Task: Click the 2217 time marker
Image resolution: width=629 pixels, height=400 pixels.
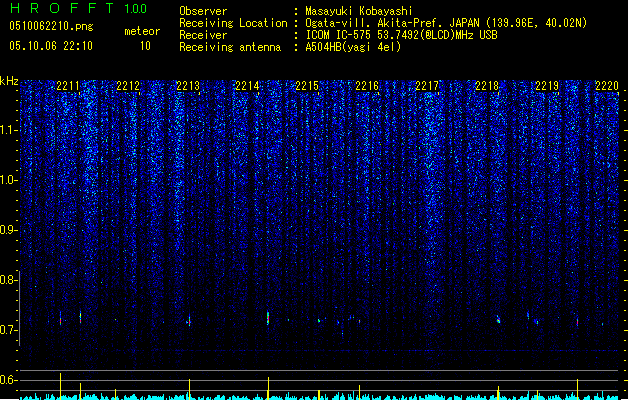Action: coord(427,86)
